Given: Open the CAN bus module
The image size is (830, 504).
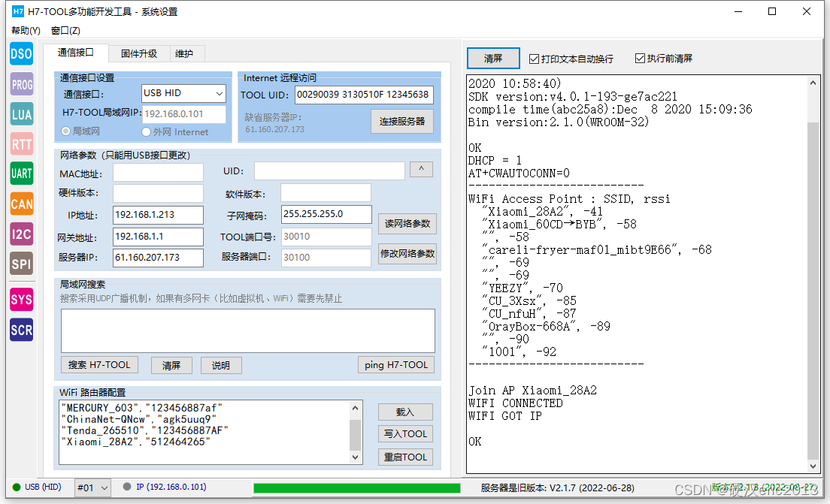Looking at the screenshot, I should 21,204.
